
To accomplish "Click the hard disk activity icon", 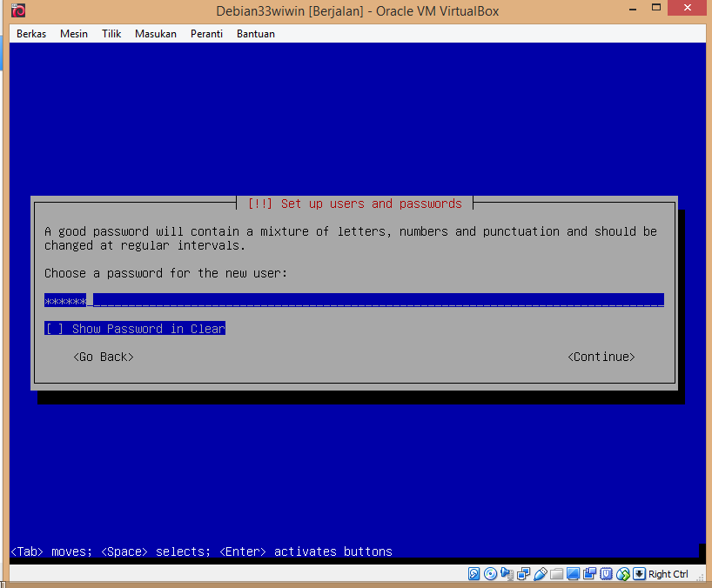I will point(474,574).
